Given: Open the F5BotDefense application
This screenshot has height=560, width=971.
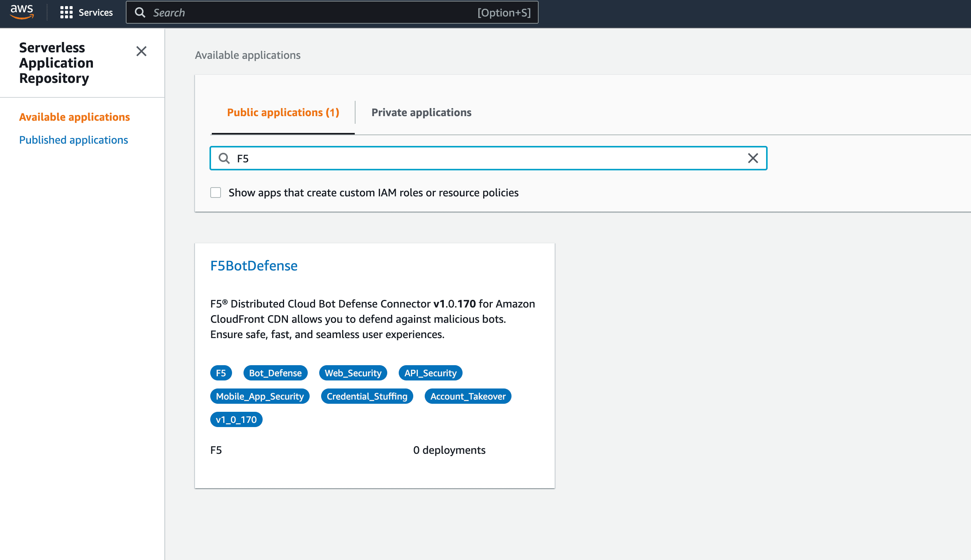Looking at the screenshot, I should pos(253,265).
